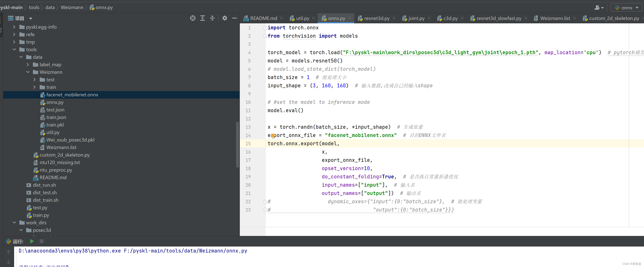Close the util.py editor tab
Viewport: 644px width, 267px height.
click(314, 18)
